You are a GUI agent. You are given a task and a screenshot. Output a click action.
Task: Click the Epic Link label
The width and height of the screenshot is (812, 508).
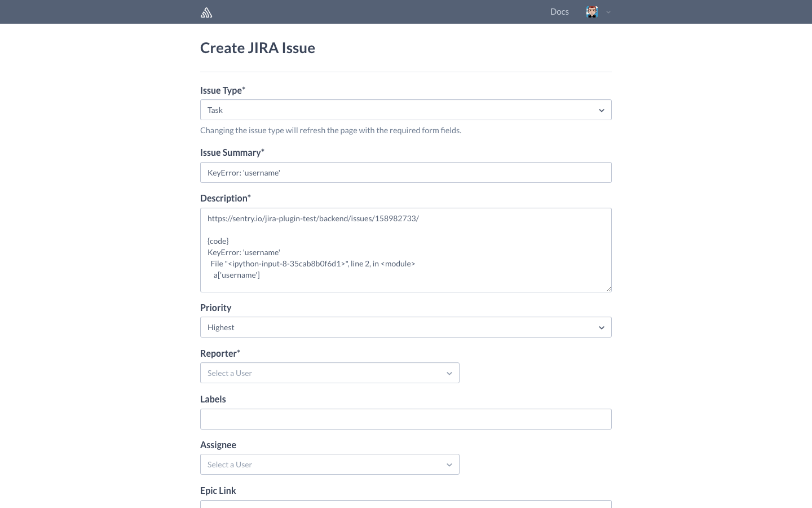tap(218, 491)
